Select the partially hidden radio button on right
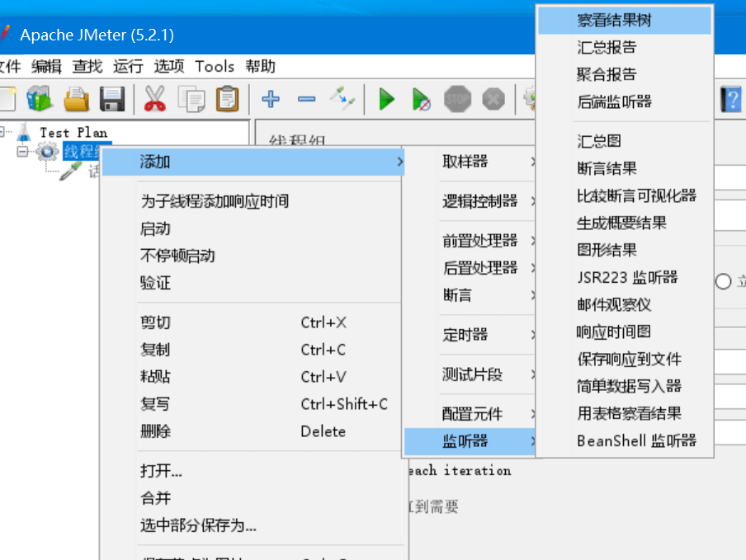The height and width of the screenshot is (560, 746). pos(723,281)
